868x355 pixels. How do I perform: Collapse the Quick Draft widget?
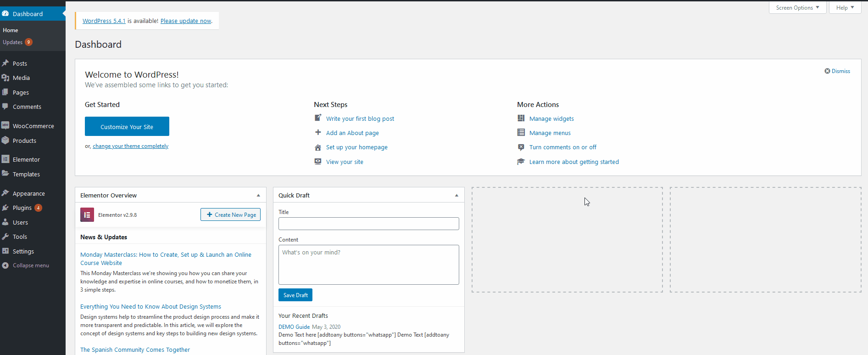[x=456, y=195]
